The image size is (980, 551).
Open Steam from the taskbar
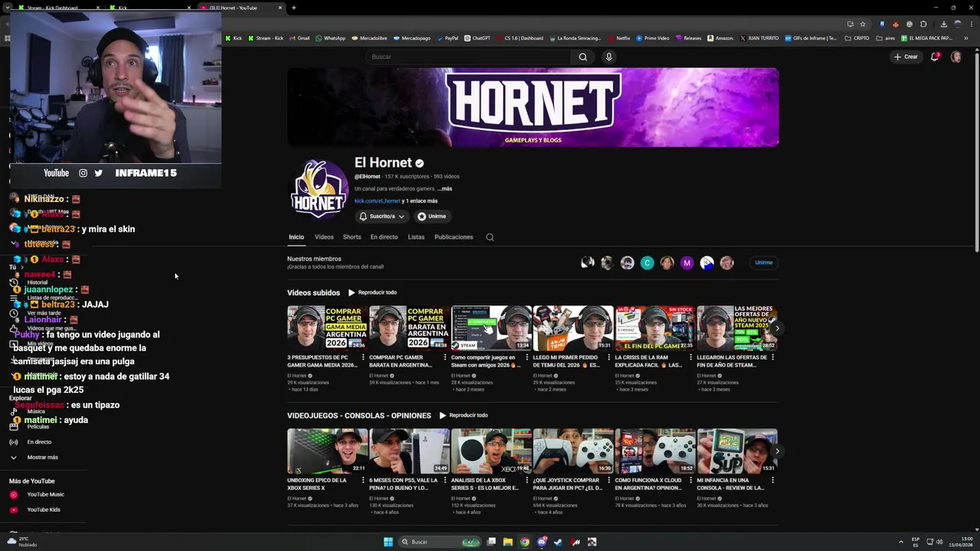(558, 542)
